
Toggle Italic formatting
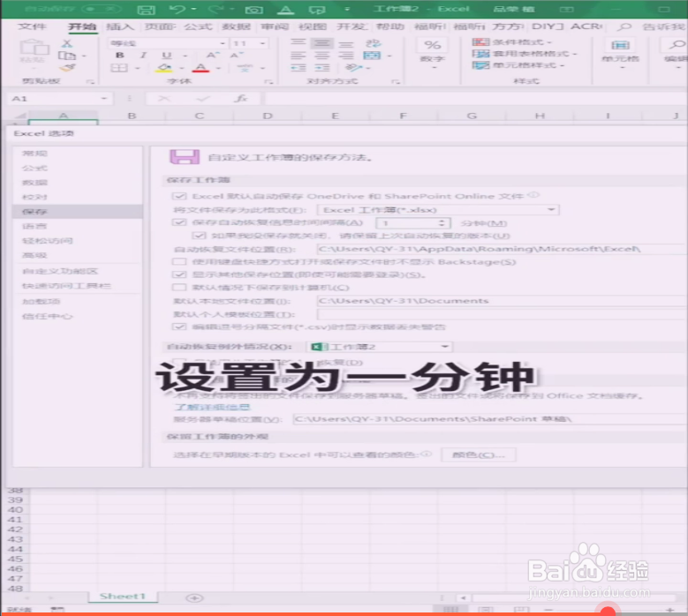(x=143, y=56)
